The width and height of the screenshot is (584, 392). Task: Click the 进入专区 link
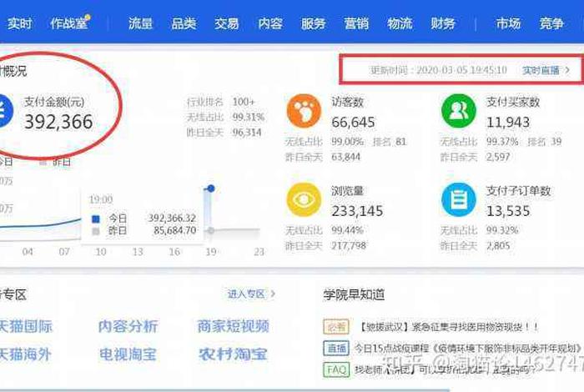(251, 294)
